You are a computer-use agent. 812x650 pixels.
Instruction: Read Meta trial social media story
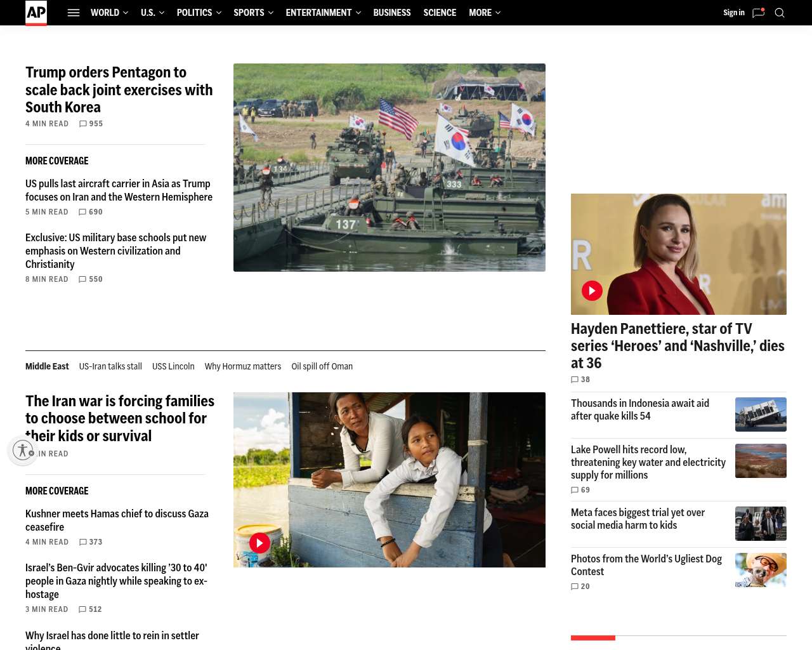tap(638, 519)
